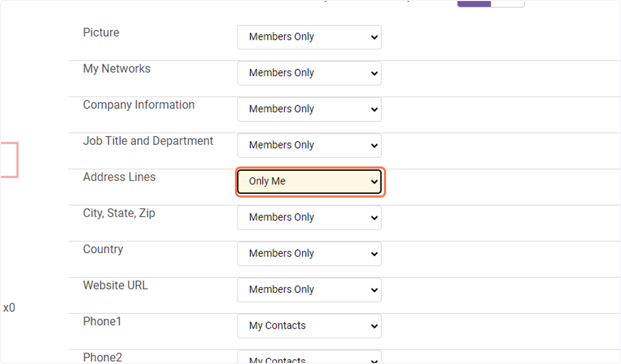Open the Country visibility dropdown
Image resolution: width=621 pixels, height=364 pixels.
tap(309, 253)
